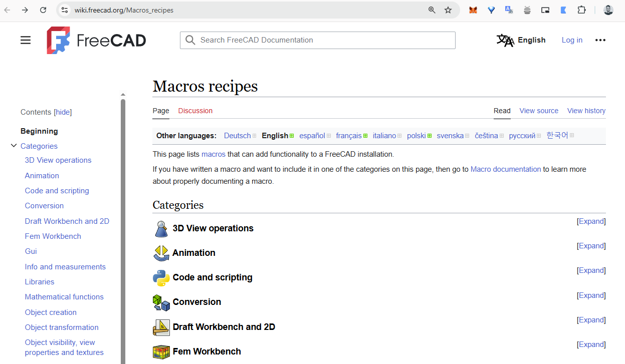Click the browser address bar URL
This screenshot has height=364, width=625.
(x=124, y=10)
